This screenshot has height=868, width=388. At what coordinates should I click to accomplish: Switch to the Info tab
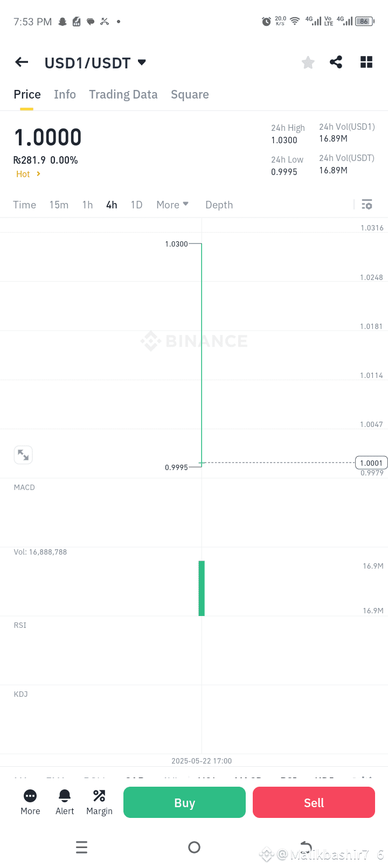[65, 94]
